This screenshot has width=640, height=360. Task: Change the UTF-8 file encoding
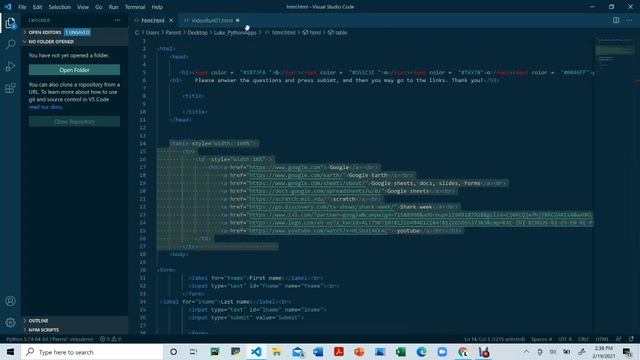565,339
